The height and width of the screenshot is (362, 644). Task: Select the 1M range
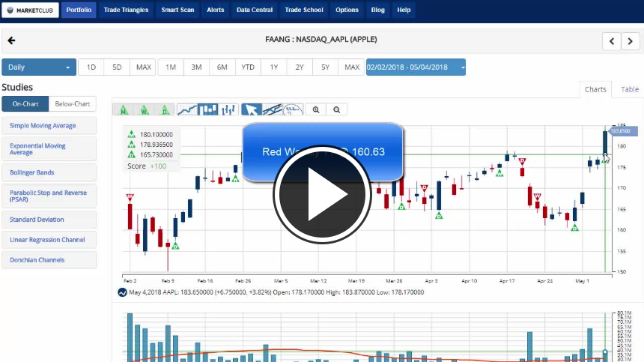(171, 67)
